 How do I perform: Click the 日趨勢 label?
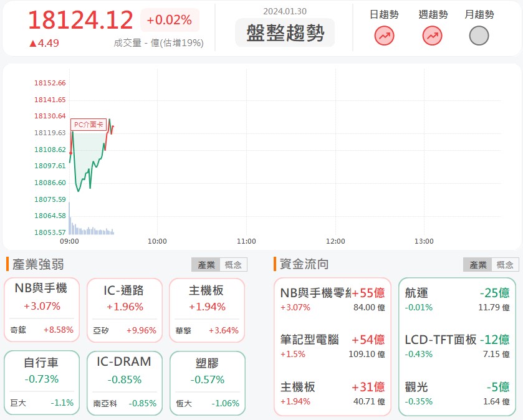[384, 14]
